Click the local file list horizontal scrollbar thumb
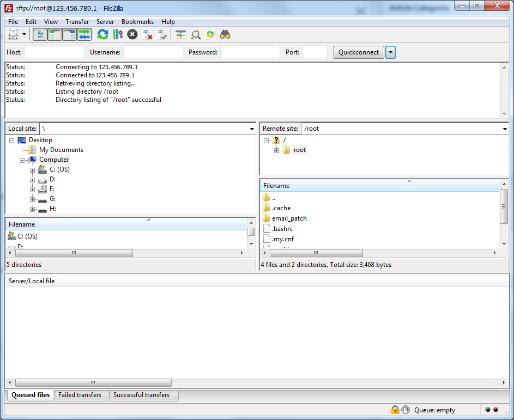The height and width of the screenshot is (420, 514). 74,253
